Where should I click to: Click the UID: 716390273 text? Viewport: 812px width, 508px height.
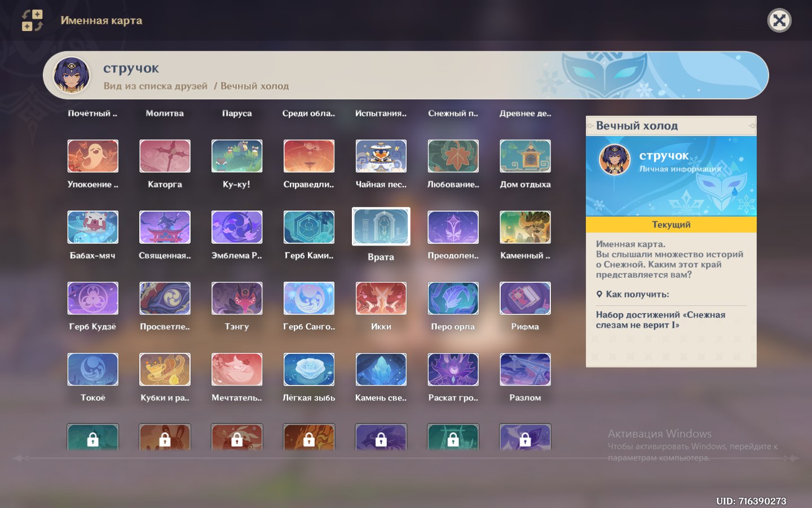(x=751, y=501)
